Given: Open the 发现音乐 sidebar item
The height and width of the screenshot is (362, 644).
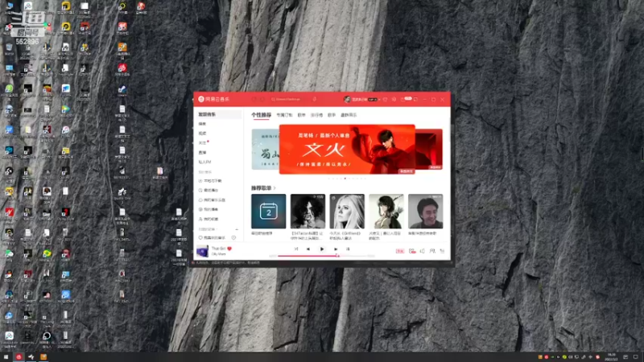Looking at the screenshot, I should click(217, 114).
